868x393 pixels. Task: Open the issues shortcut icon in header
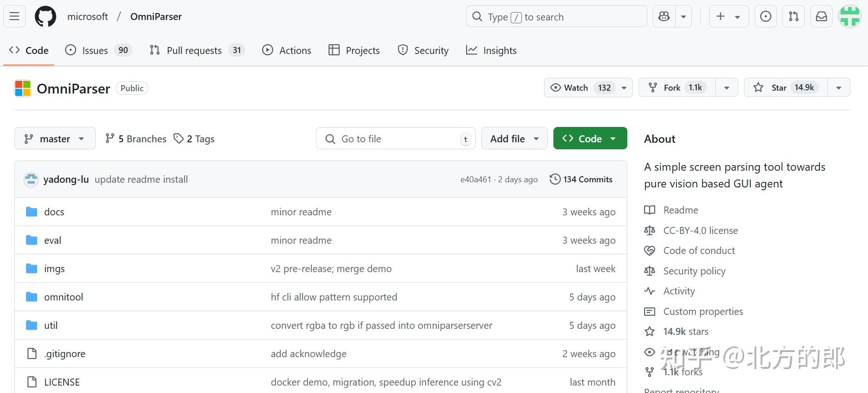coord(765,17)
